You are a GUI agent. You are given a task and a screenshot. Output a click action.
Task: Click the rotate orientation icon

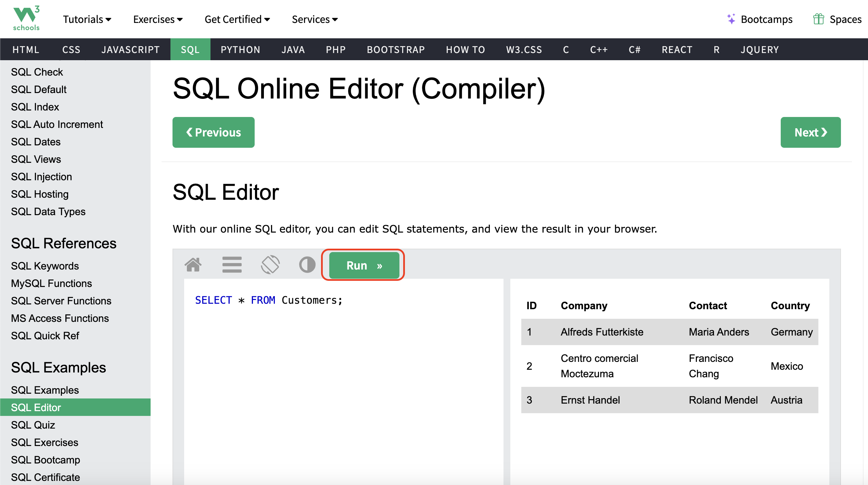tap(270, 264)
